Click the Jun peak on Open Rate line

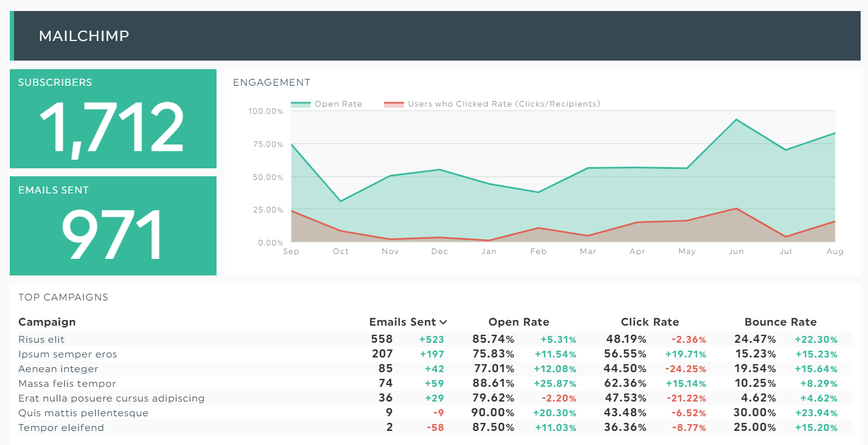click(x=736, y=119)
